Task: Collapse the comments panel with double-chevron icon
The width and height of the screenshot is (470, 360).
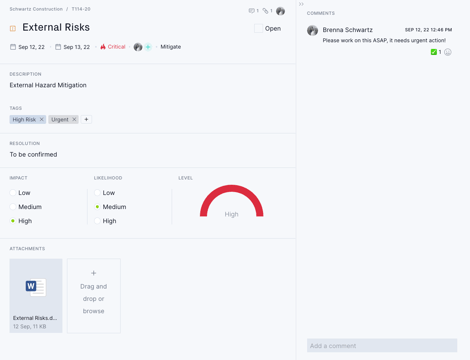Action: click(x=301, y=4)
